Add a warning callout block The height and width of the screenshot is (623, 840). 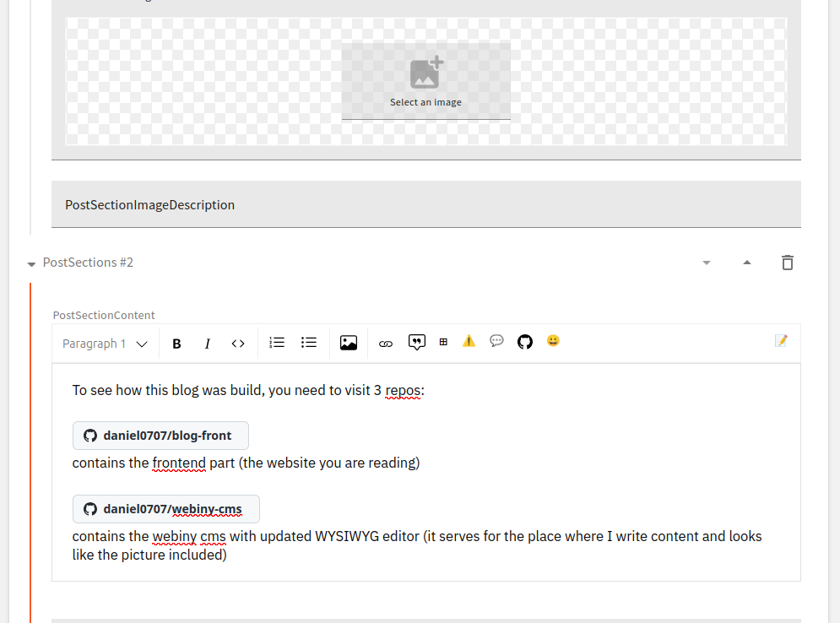(469, 341)
